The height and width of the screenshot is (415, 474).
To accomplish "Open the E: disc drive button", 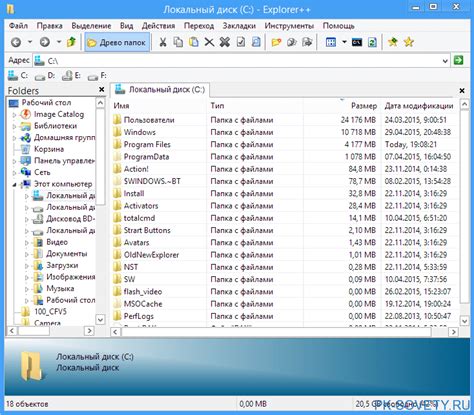I will [x=71, y=76].
